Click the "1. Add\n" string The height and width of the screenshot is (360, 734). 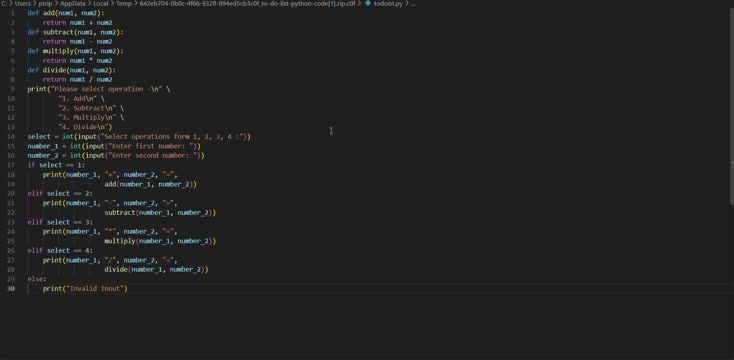77,99
